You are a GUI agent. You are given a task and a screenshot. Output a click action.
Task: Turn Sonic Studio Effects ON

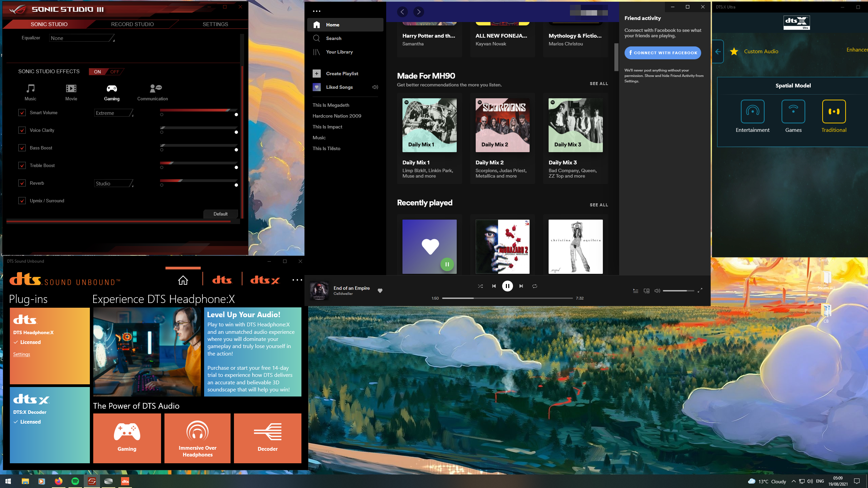tap(98, 72)
